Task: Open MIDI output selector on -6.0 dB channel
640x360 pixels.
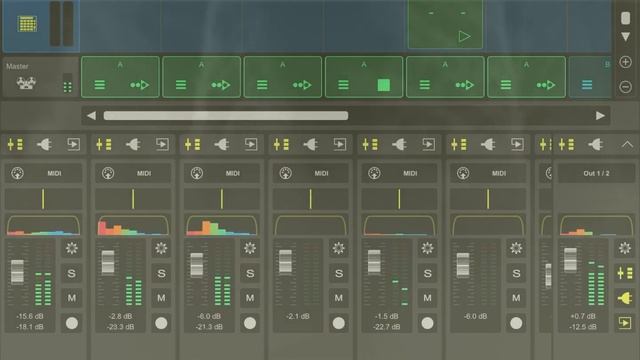Action: click(x=488, y=173)
